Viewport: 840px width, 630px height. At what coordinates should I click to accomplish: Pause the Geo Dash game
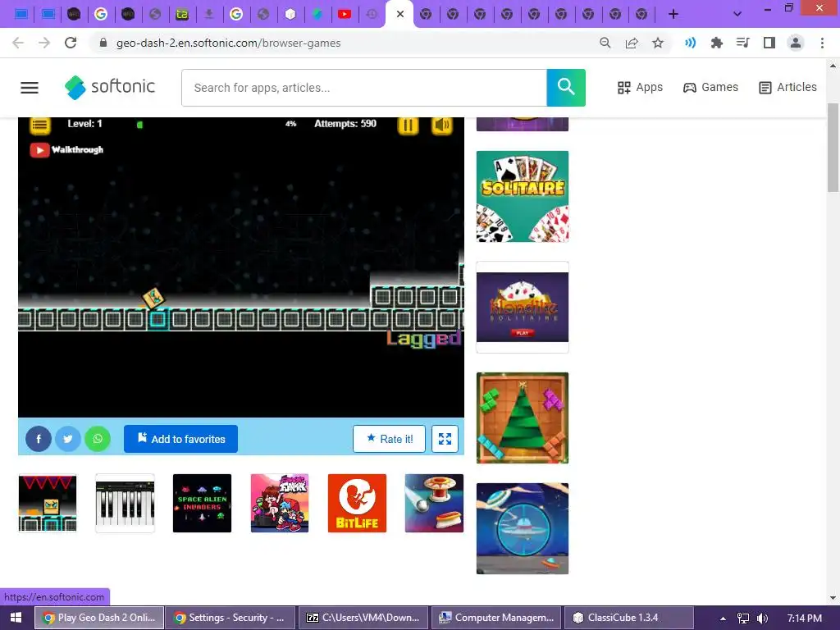408,126
